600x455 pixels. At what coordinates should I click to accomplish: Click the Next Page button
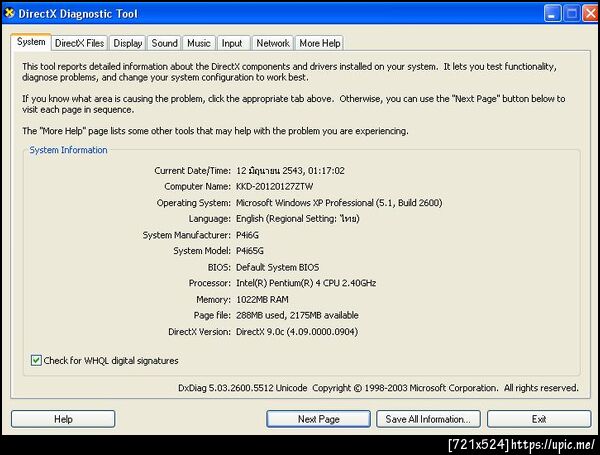[x=318, y=419]
